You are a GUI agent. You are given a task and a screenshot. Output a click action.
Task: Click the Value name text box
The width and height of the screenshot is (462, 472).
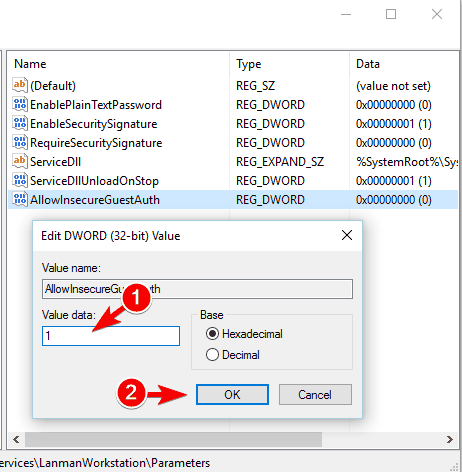click(197, 289)
